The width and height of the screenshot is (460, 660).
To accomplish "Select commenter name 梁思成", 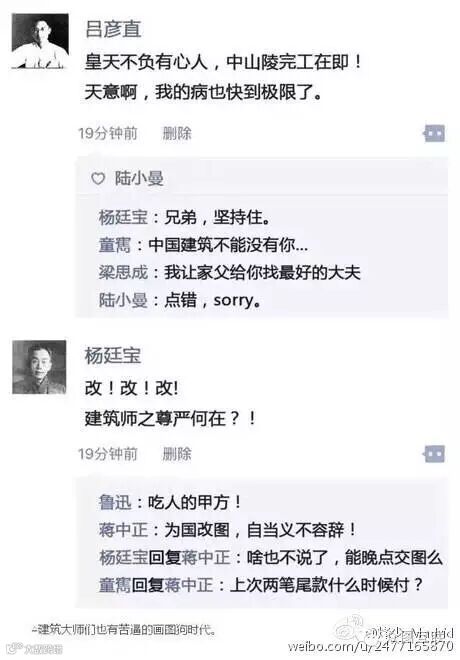I will 123,272.
